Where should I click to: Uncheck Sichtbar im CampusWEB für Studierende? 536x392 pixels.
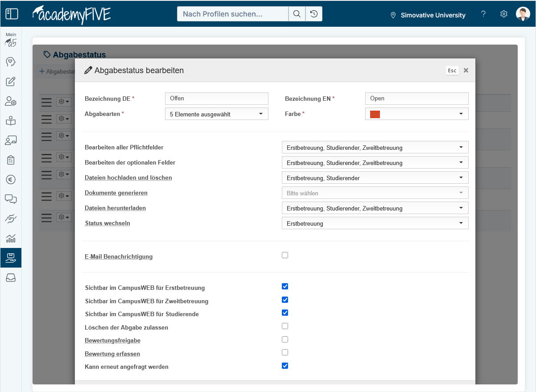(285, 313)
